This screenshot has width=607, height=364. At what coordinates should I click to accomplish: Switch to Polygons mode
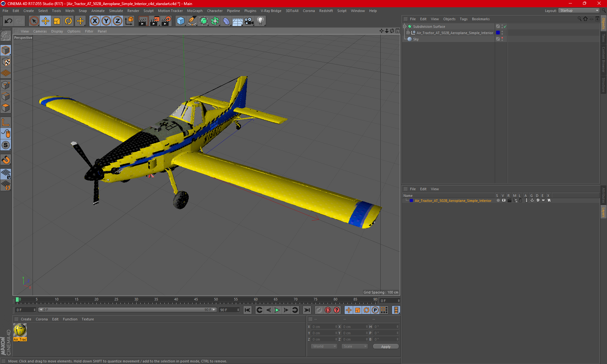pyautogui.click(x=6, y=108)
